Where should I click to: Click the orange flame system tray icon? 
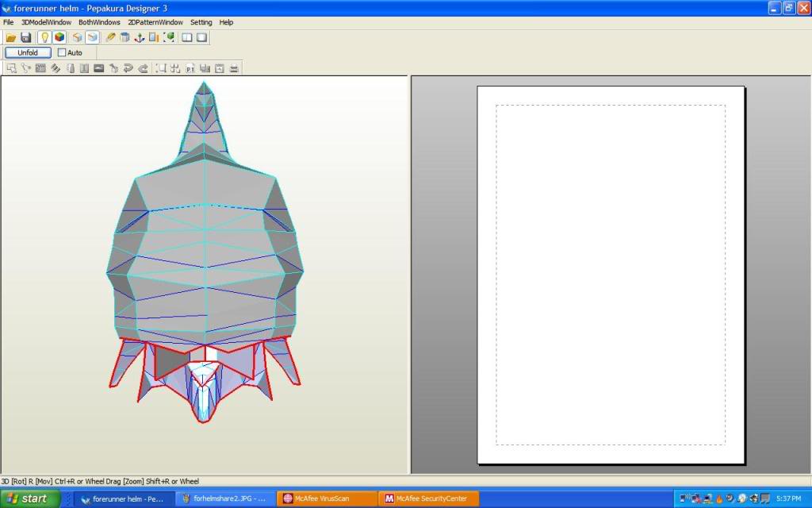click(719, 498)
